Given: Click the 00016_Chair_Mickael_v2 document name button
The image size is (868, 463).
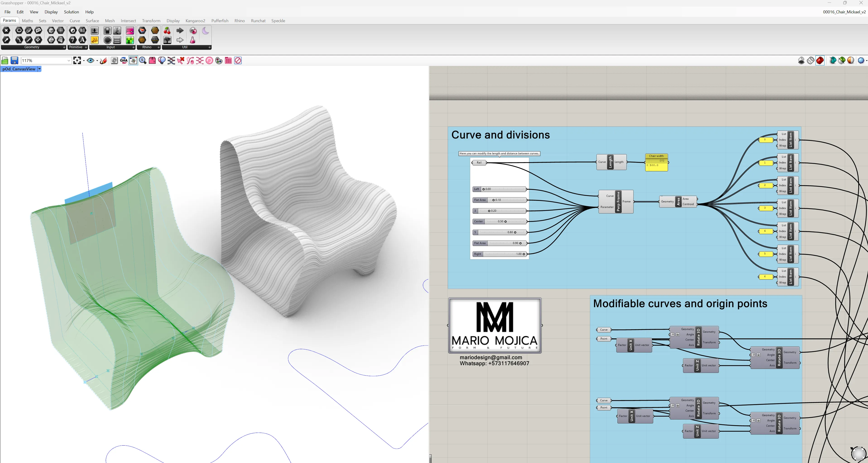Looking at the screenshot, I should pos(844,12).
